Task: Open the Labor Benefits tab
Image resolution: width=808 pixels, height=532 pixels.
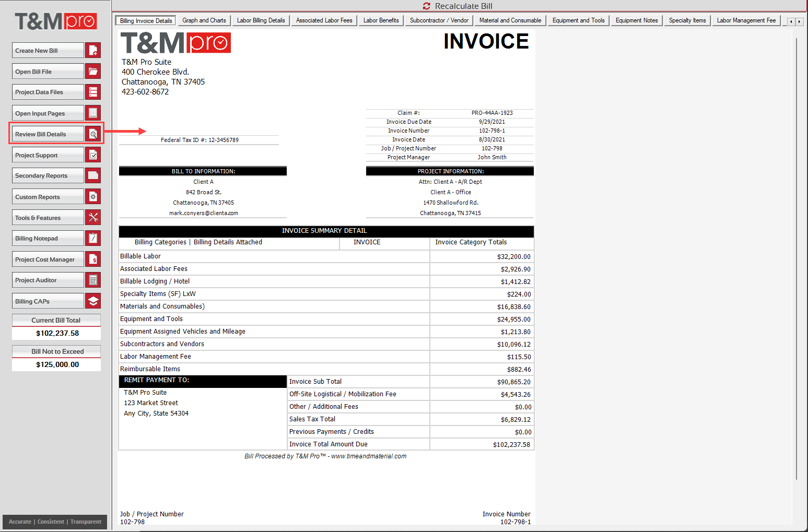Action: [x=381, y=20]
